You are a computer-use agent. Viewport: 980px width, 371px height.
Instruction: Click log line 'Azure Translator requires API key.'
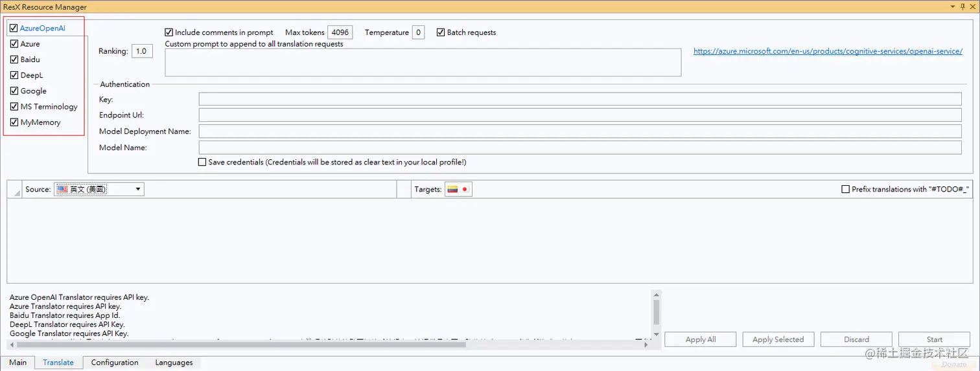point(65,306)
